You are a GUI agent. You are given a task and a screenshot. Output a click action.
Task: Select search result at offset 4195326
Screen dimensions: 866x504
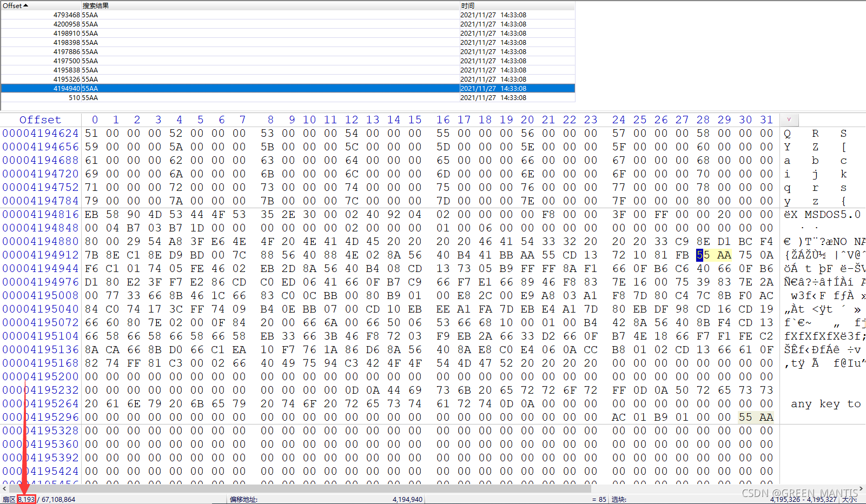point(287,79)
